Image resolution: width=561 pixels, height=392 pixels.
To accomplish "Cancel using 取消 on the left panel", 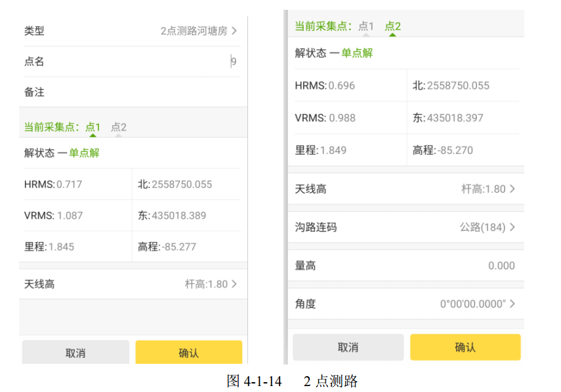I will [74, 351].
